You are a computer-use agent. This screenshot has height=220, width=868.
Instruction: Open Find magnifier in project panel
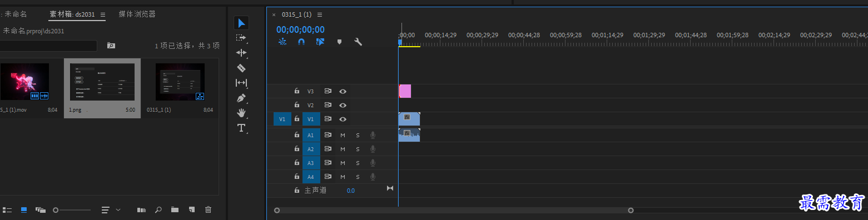(158, 210)
